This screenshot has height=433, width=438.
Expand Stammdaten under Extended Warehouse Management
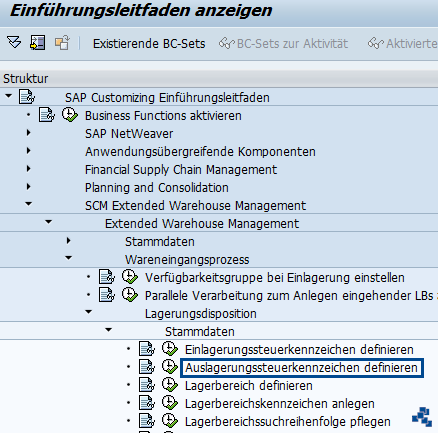(x=69, y=240)
